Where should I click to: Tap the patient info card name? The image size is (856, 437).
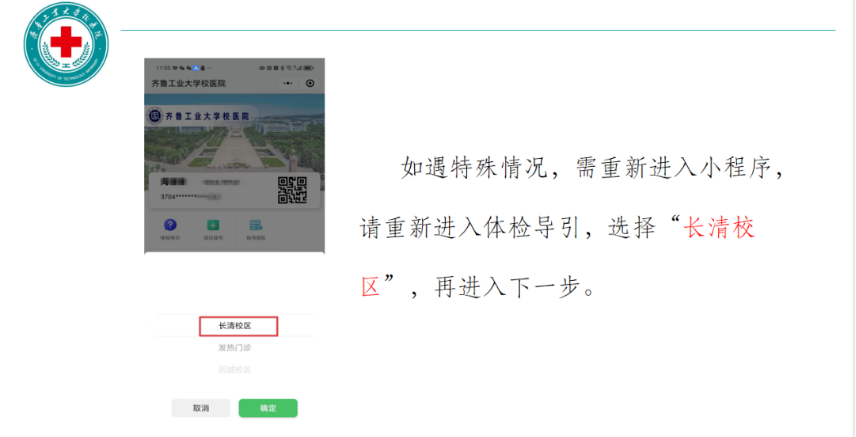click(x=173, y=184)
